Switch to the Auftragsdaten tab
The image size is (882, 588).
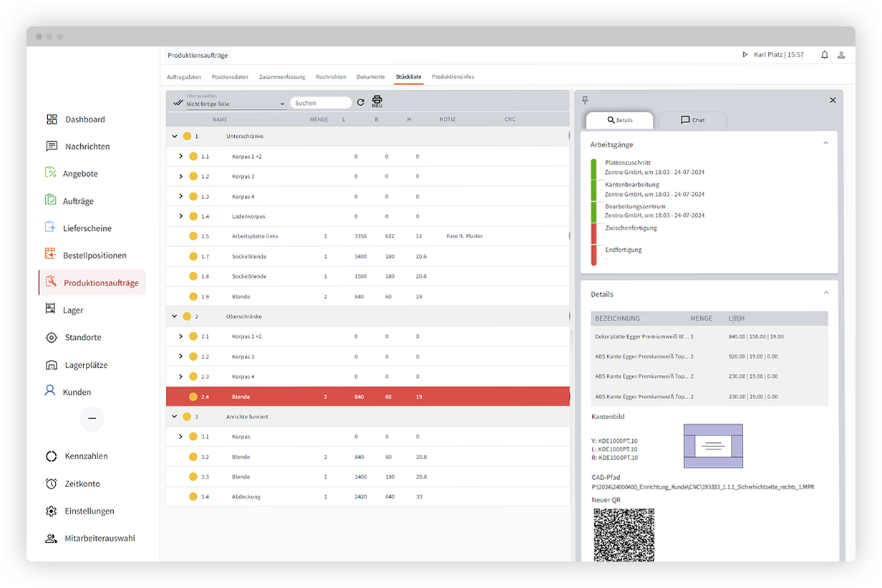[x=184, y=77]
